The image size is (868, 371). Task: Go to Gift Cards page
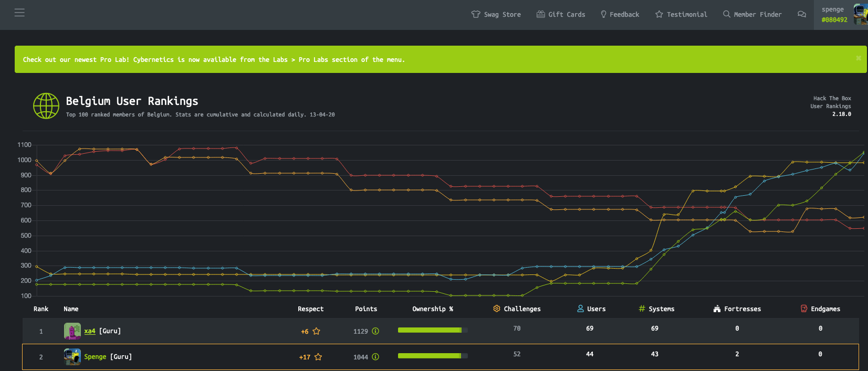561,15
